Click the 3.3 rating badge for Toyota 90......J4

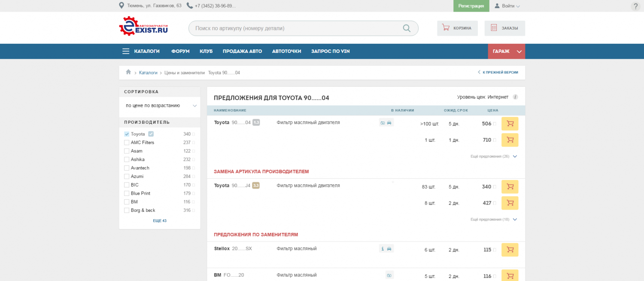click(256, 186)
